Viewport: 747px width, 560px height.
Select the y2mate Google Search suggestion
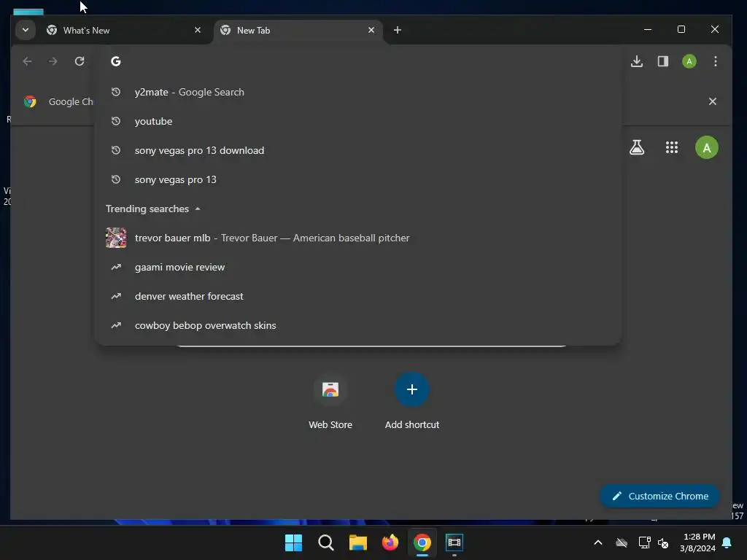pos(358,92)
